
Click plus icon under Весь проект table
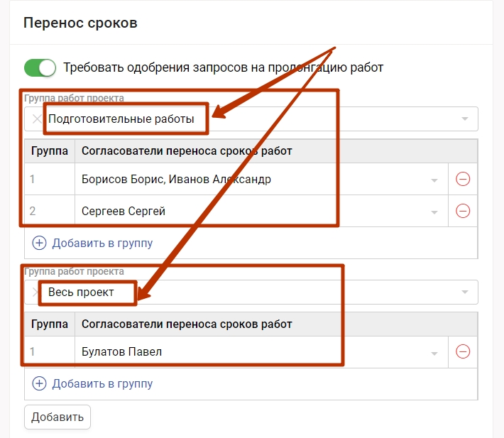39,383
